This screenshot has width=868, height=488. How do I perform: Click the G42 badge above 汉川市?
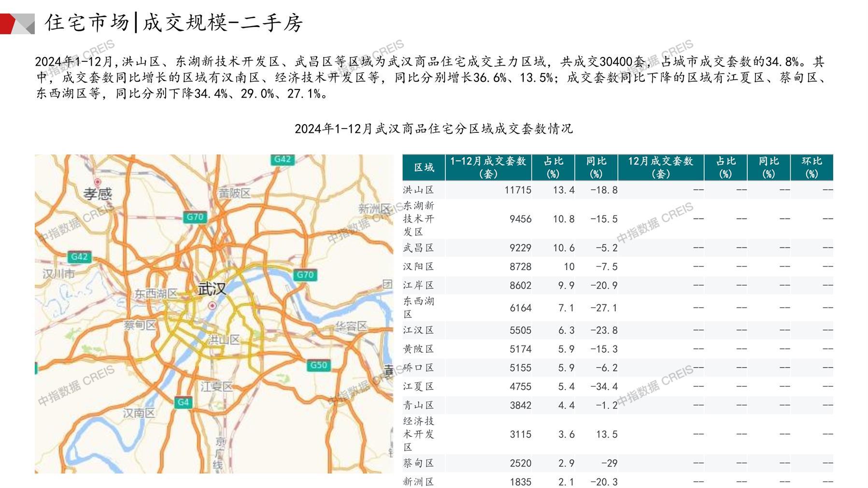point(79,257)
